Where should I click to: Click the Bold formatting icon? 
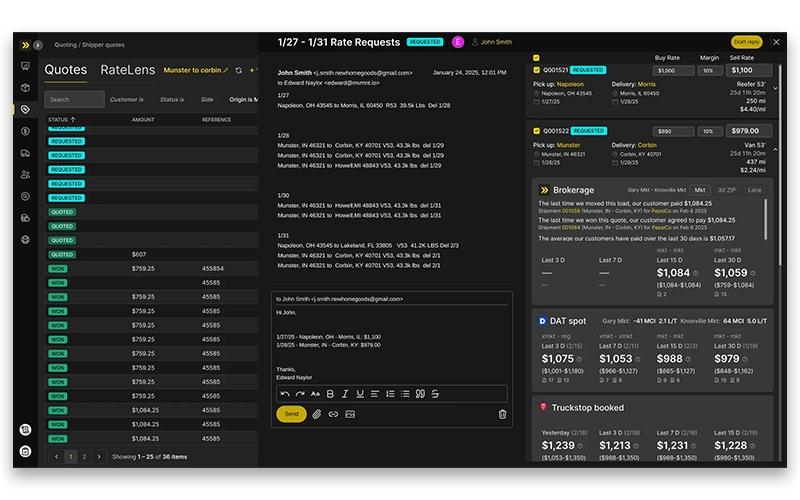[x=330, y=394]
